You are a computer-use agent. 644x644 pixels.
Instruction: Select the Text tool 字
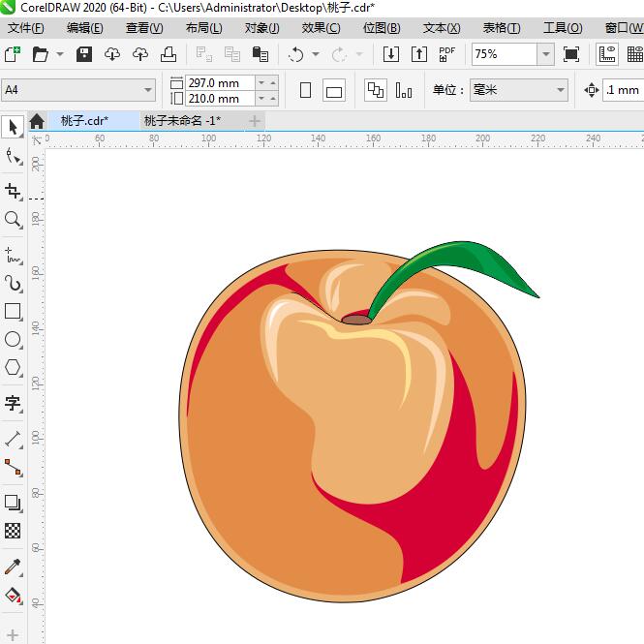point(13,403)
